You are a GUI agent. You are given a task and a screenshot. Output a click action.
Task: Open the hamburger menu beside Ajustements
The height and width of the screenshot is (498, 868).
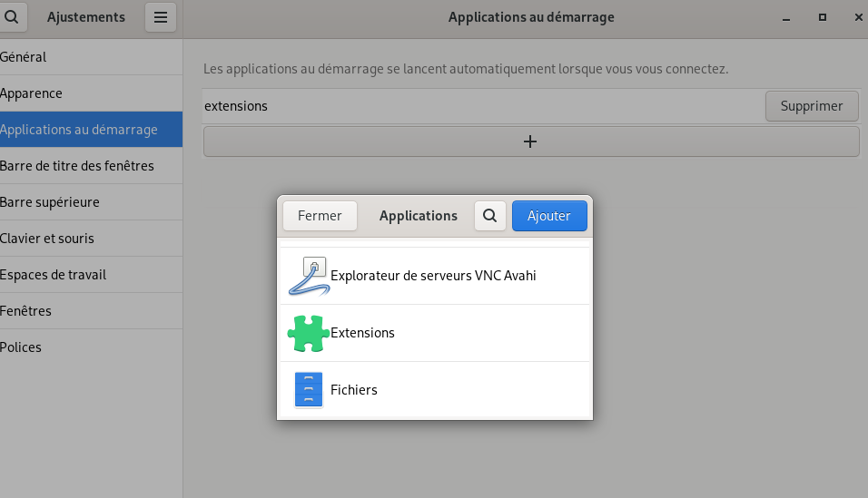(x=161, y=17)
